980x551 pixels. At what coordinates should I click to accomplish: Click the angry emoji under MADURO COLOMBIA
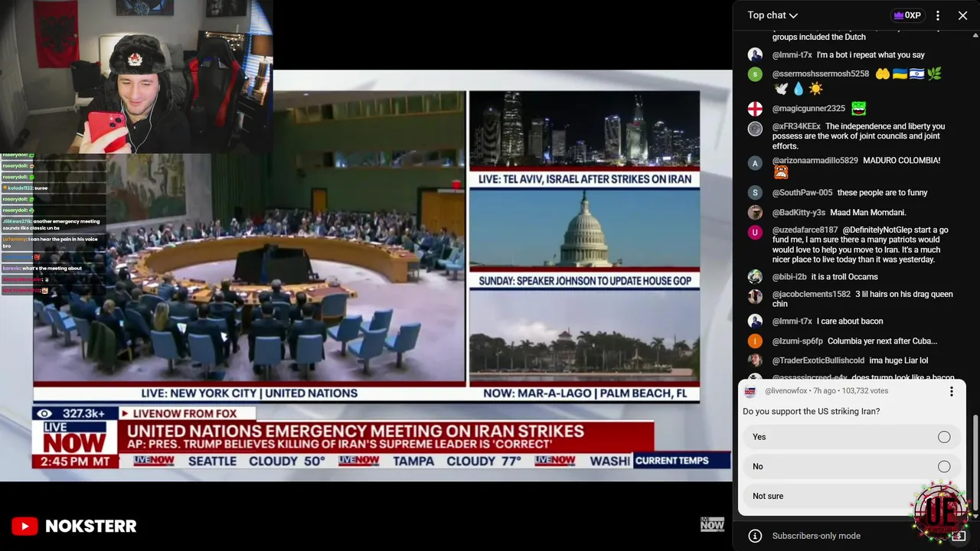pos(780,173)
